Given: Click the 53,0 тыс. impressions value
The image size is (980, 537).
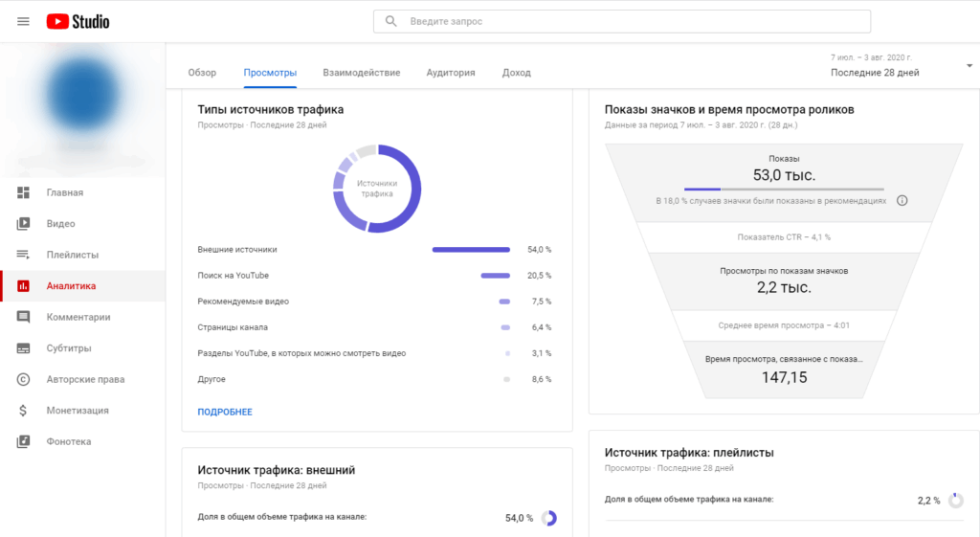Looking at the screenshot, I should (x=784, y=175).
